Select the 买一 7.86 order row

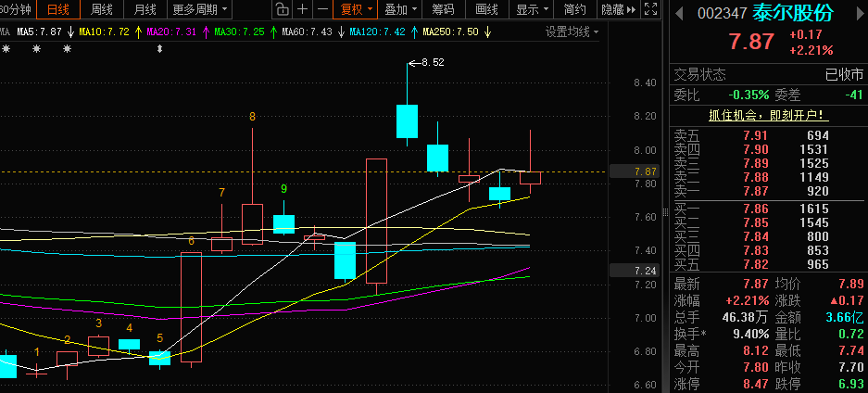point(768,209)
